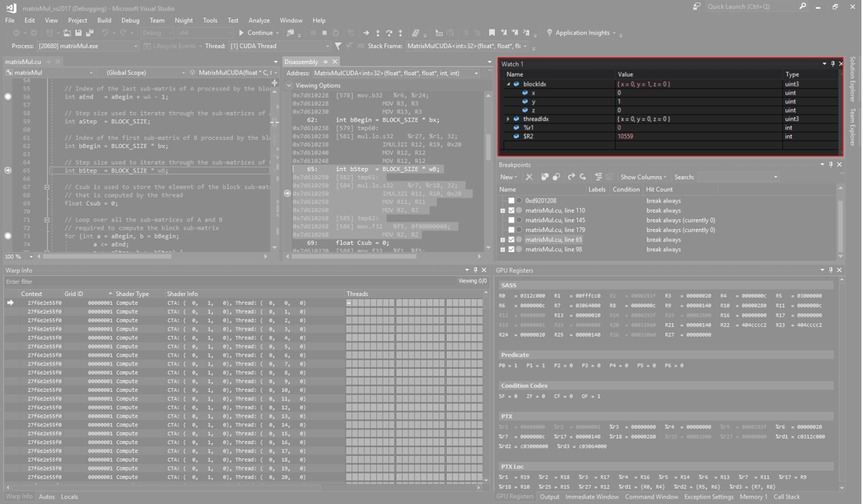Click Go To Source Code icon in Breakpoints

598,177
